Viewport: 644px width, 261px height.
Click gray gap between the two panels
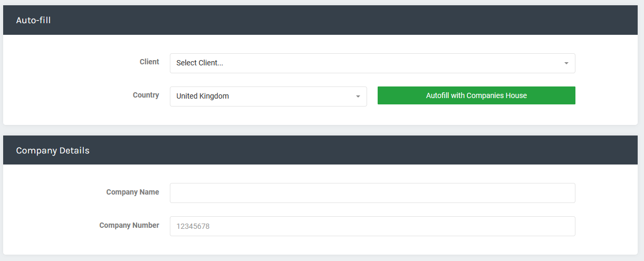click(320, 130)
